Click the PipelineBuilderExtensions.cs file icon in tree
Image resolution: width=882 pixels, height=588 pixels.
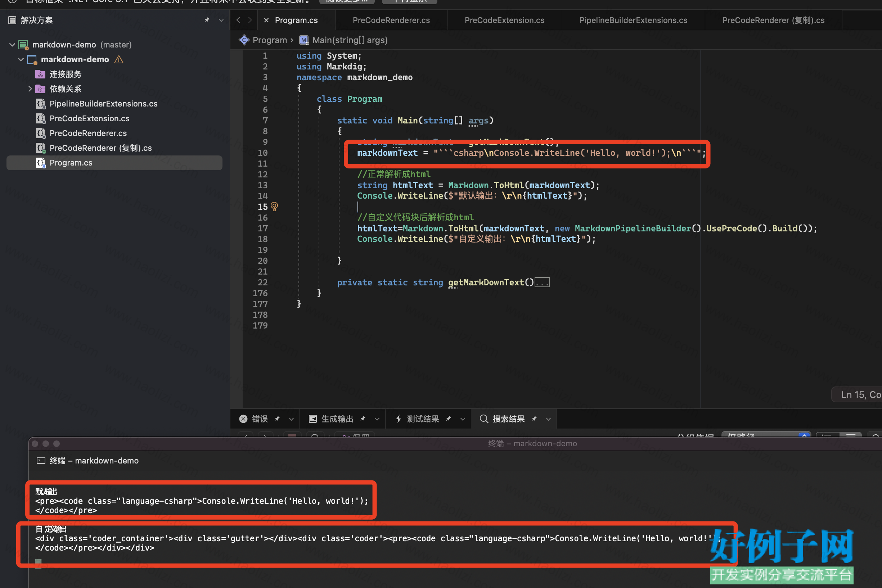[41, 104]
